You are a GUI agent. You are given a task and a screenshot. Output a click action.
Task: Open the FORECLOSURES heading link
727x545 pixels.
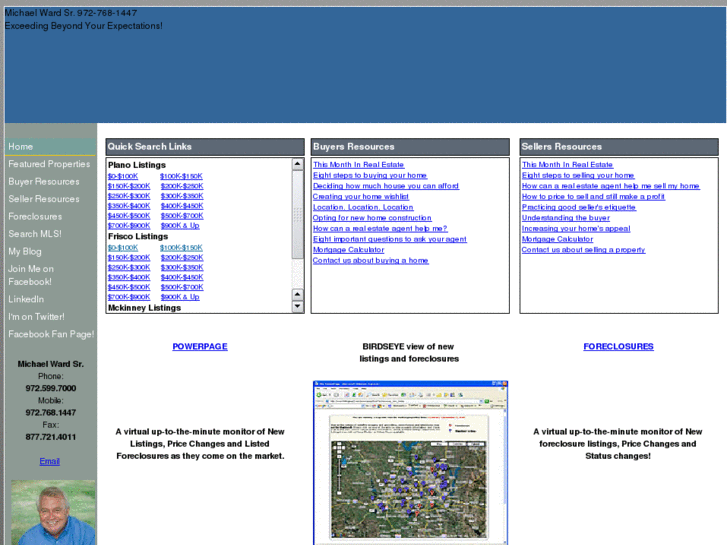click(618, 347)
